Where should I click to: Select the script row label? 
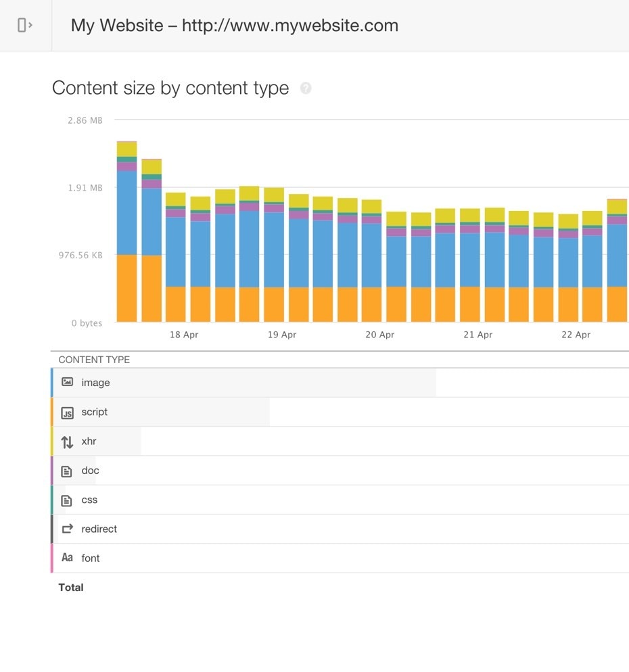pos(95,412)
